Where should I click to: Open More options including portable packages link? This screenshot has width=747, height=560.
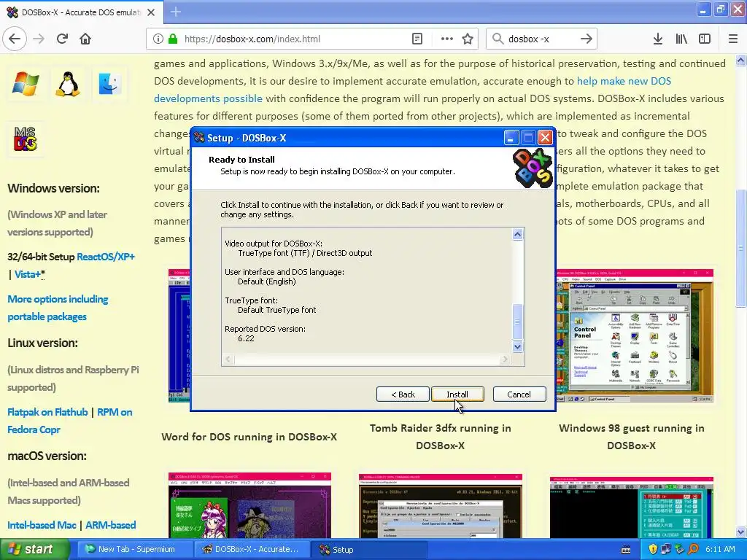58,308
